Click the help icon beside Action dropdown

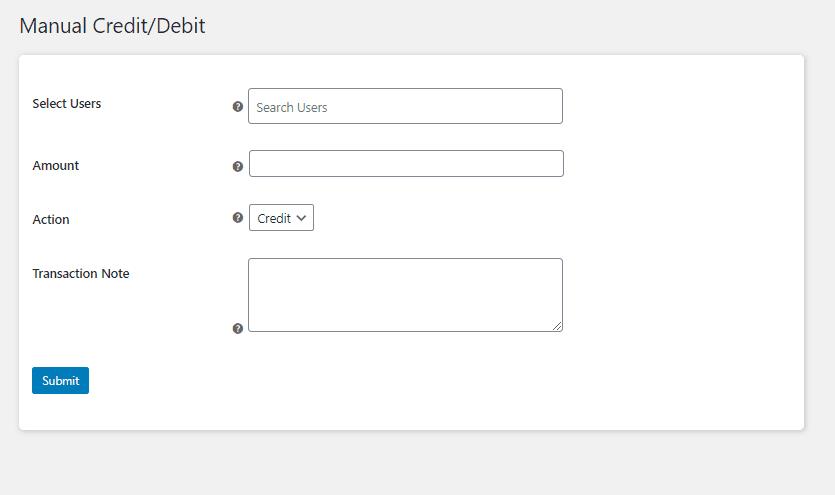coord(238,217)
